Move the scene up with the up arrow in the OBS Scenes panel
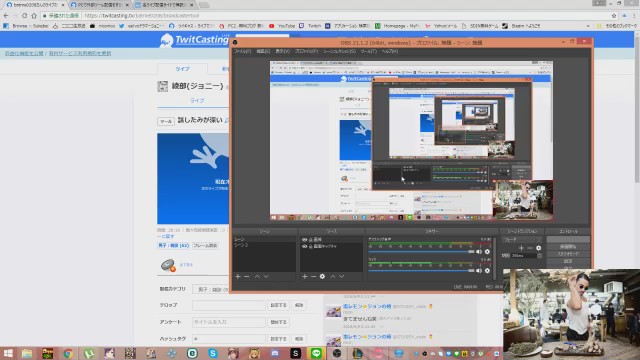This screenshot has height=360, width=640. click(x=258, y=277)
